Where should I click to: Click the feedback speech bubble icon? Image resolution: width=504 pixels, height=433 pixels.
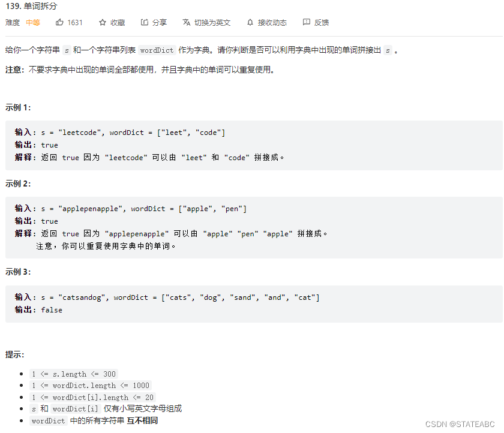point(307,22)
